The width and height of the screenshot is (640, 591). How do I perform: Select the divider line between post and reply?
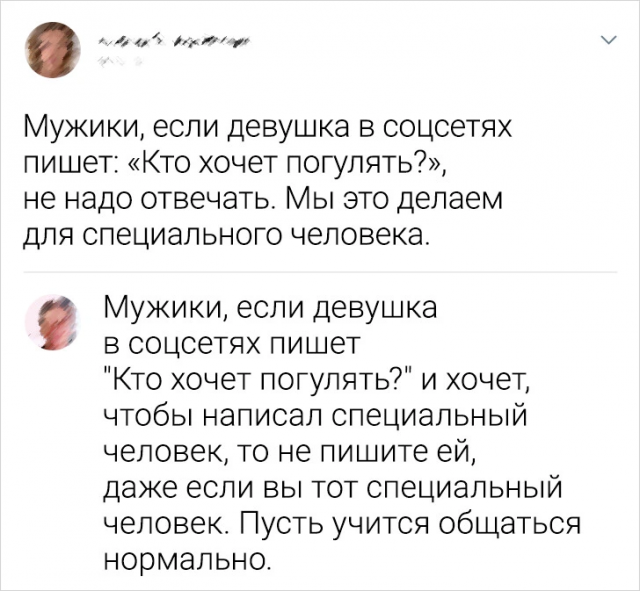(x=320, y=272)
